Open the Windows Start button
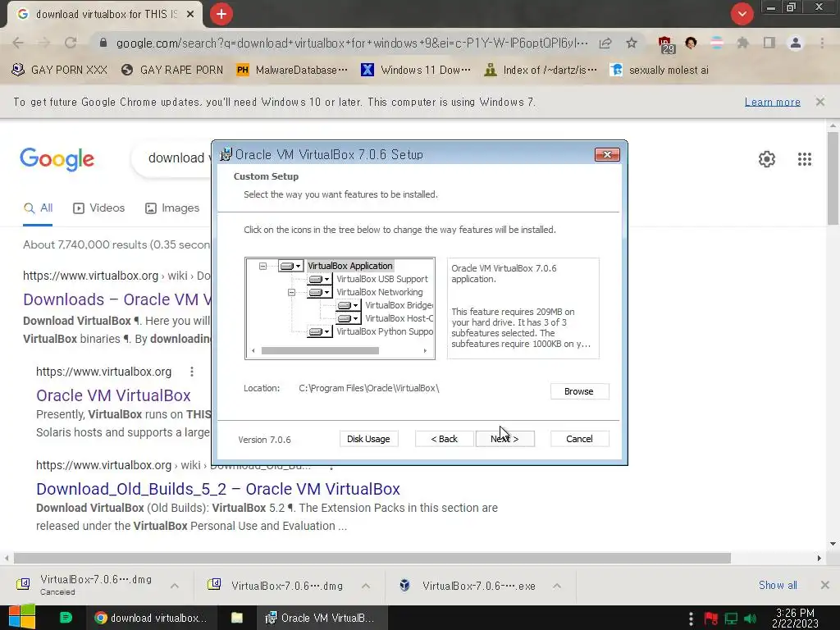Screen dimensions: 840x630 (x=22, y=618)
